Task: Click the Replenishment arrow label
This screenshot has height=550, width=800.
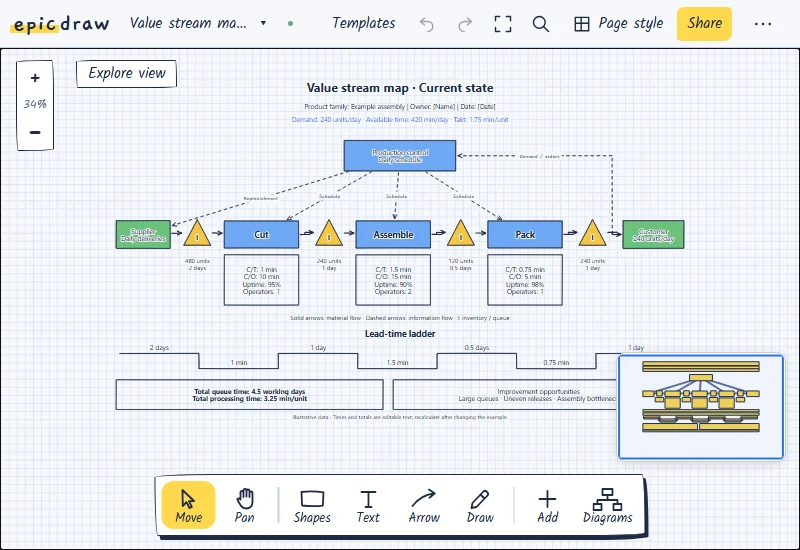Action: click(261, 198)
